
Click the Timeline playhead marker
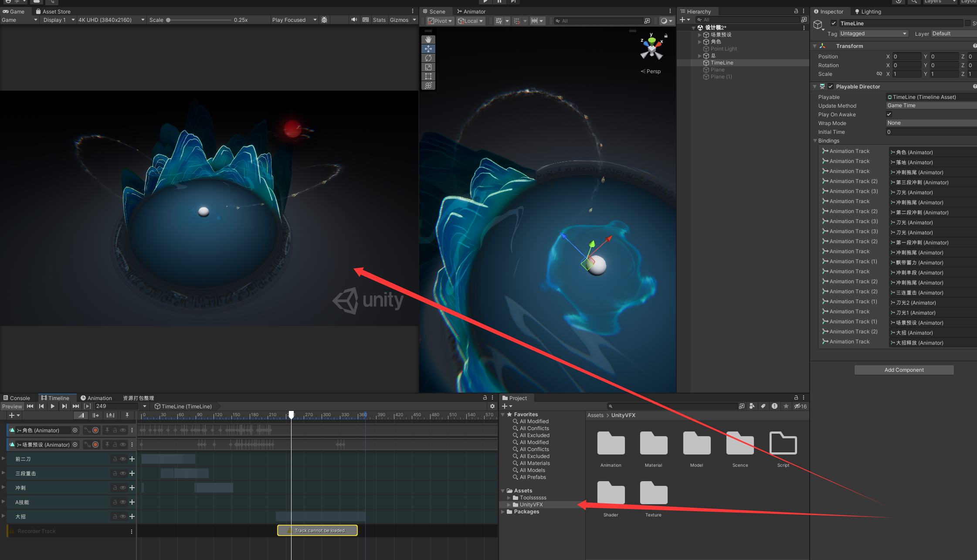pos(291,414)
